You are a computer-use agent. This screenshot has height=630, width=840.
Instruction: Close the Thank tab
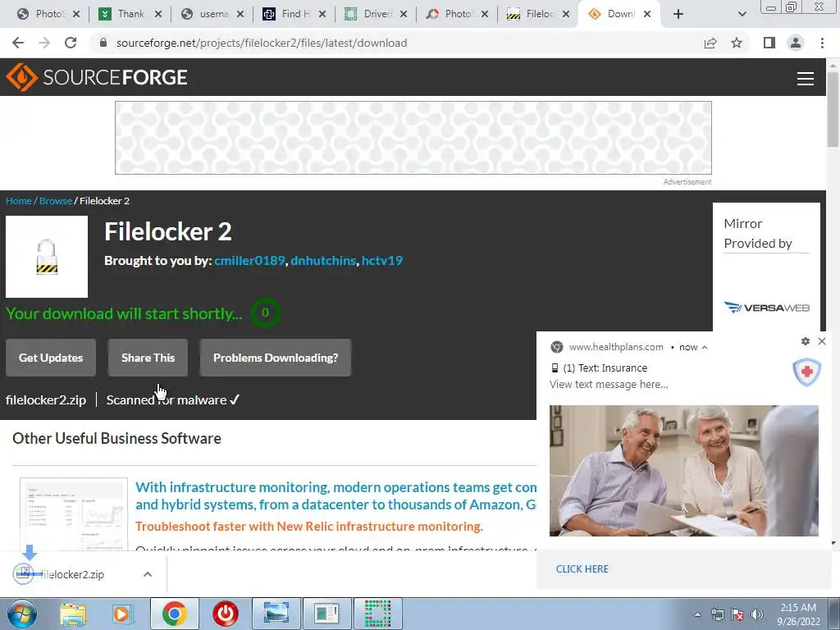(158, 14)
